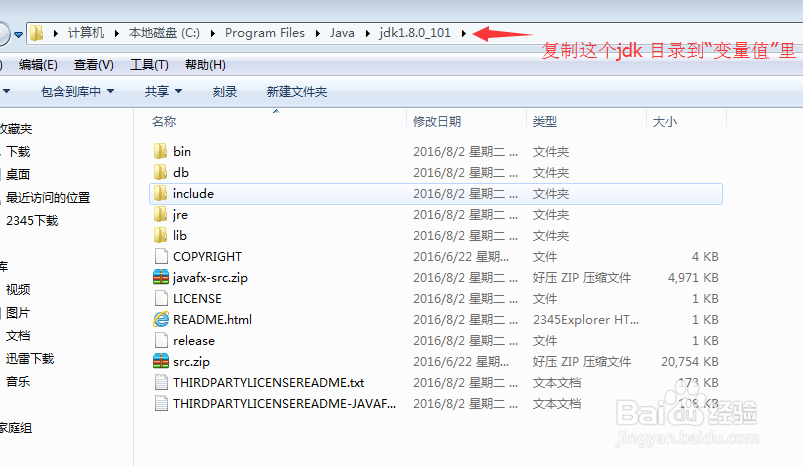Select the file name LICENSE
The image size is (803, 466).
197,299
